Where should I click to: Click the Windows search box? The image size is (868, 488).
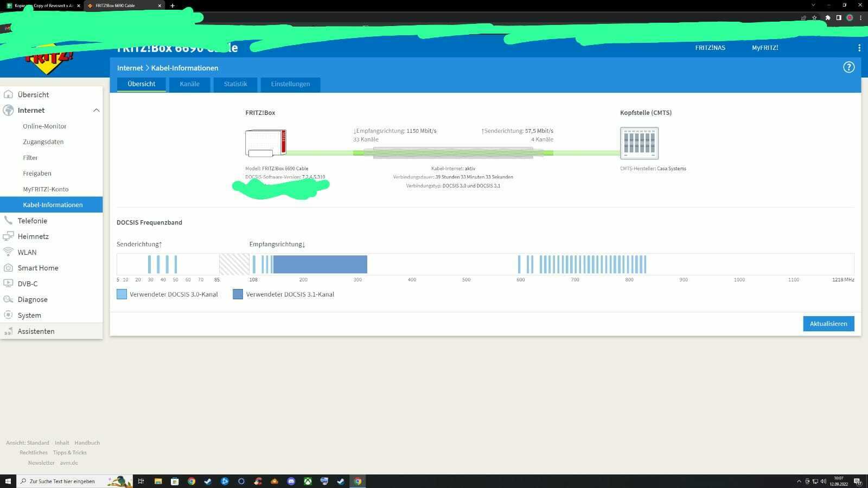[x=74, y=481]
